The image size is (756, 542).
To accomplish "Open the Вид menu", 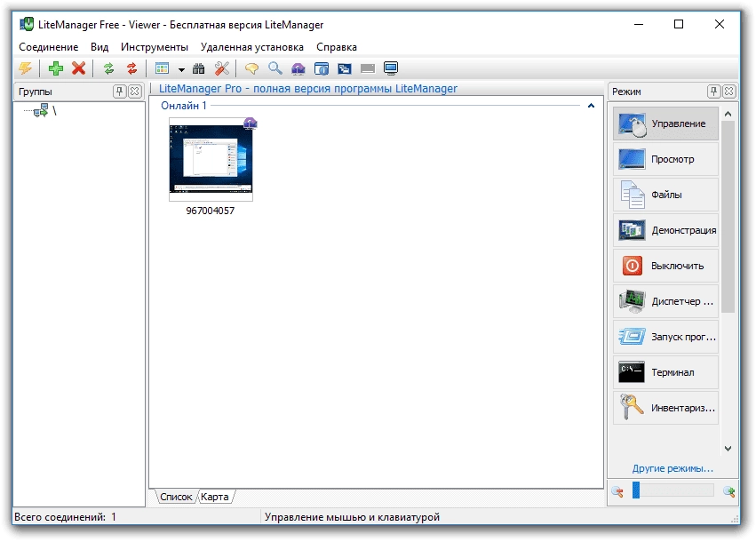I will coord(99,47).
